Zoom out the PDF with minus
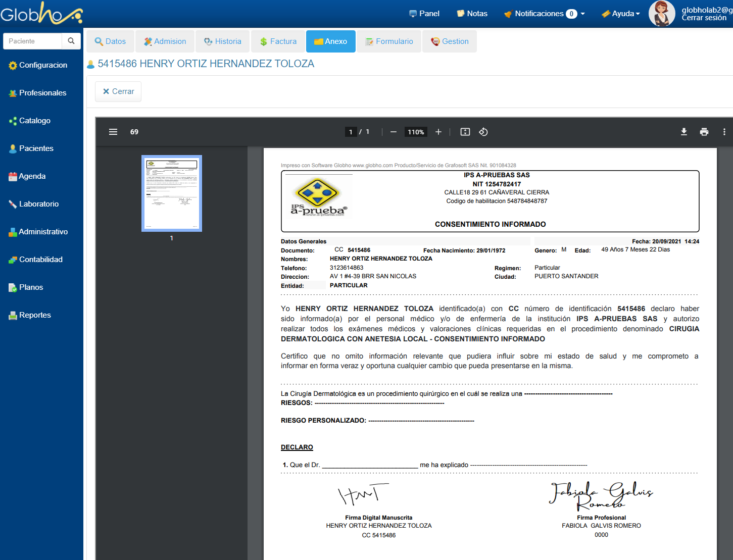This screenshot has width=733, height=560. click(x=394, y=132)
